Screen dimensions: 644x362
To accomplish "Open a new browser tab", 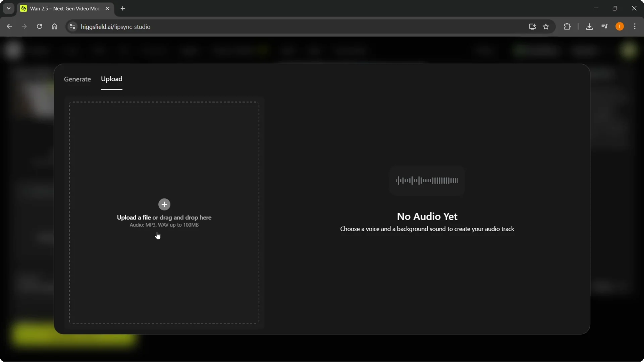I will [x=123, y=8].
